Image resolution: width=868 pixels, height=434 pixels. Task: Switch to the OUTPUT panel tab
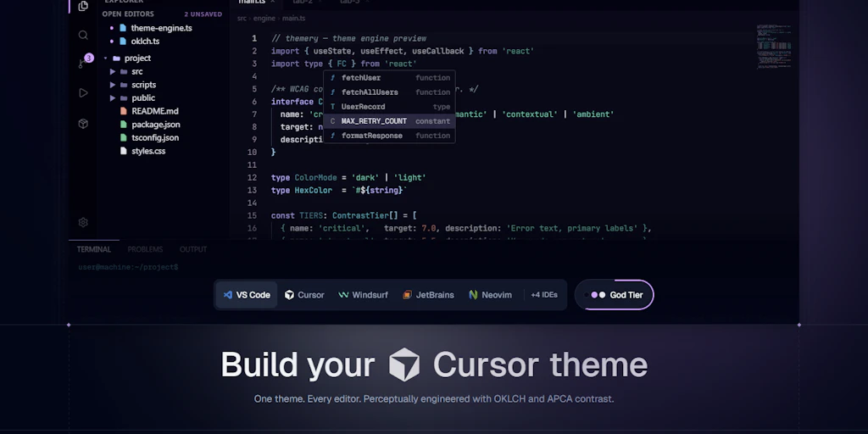click(193, 249)
